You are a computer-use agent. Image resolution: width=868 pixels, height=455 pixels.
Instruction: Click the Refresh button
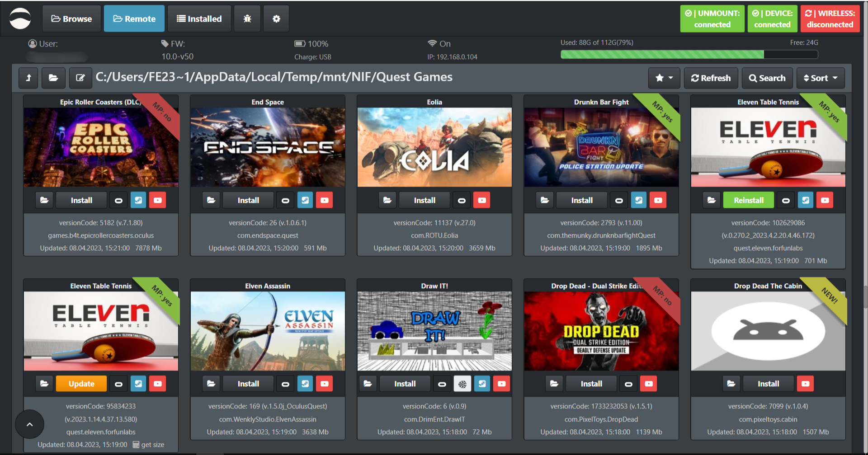click(x=711, y=78)
